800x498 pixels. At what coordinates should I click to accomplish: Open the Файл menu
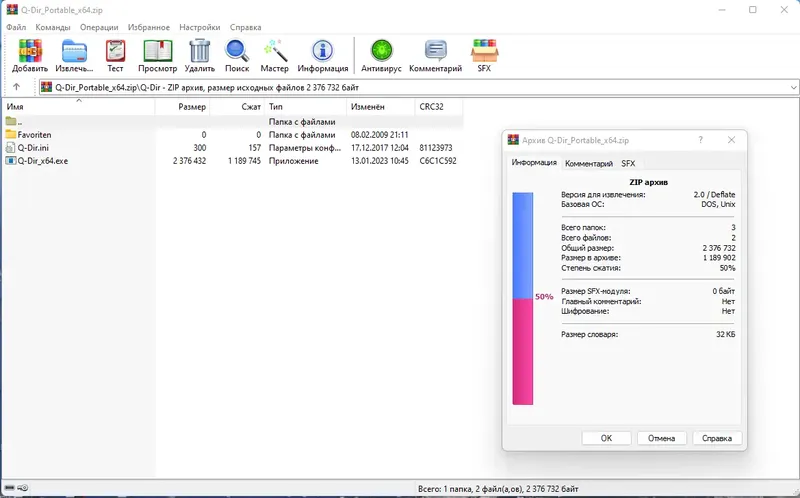(x=16, y=27)
